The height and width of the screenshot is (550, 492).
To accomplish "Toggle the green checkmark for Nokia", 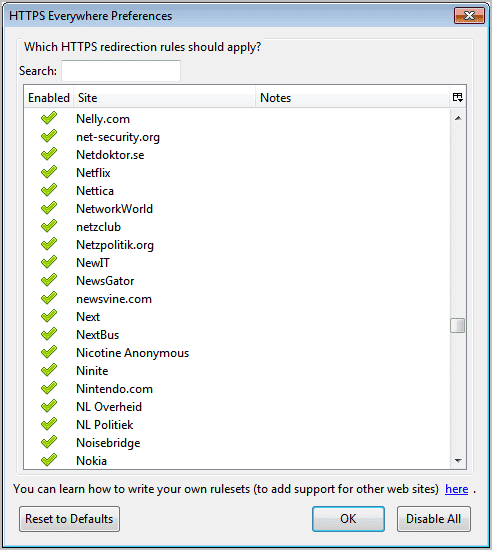I will [49, 460].
